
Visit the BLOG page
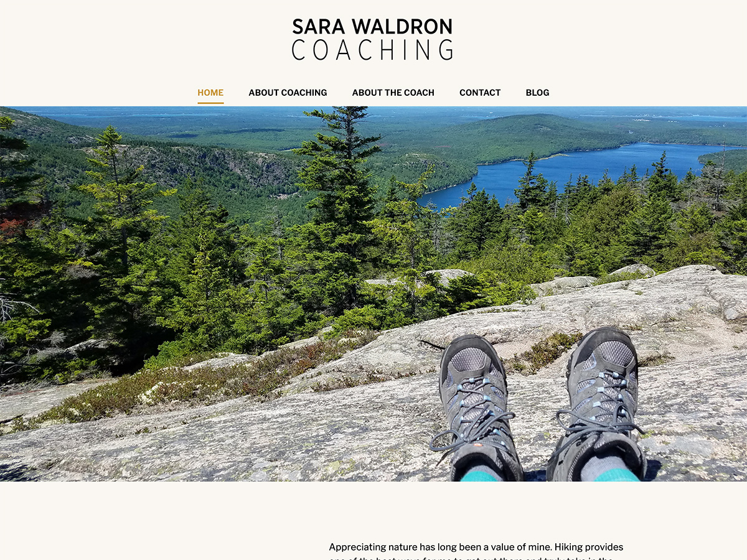click(537, 93)
